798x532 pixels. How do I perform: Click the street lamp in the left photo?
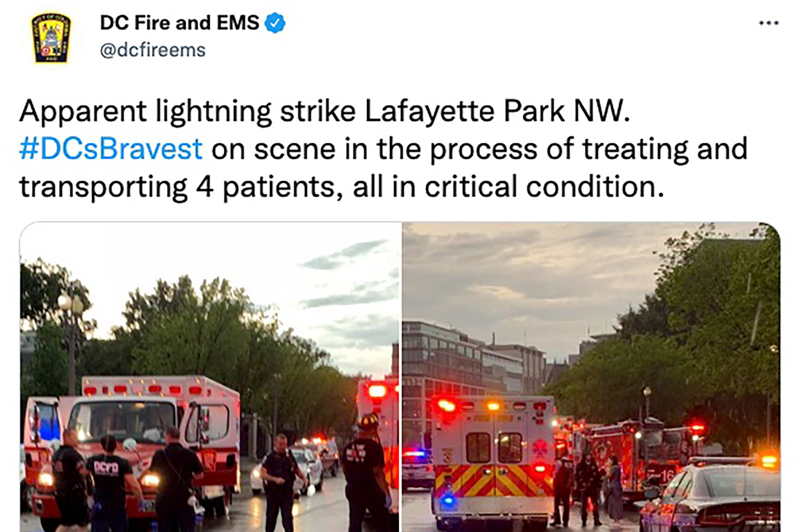(71, 339)
